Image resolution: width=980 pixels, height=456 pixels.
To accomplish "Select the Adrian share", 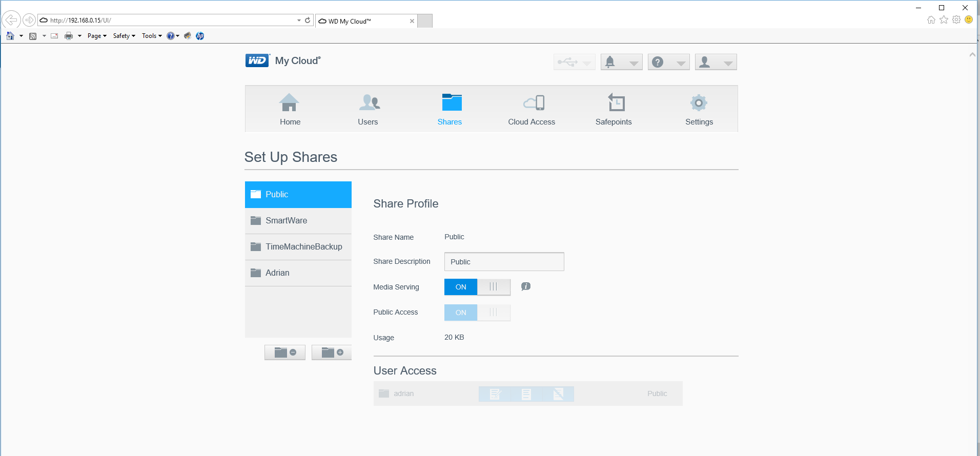I will 298,273.
